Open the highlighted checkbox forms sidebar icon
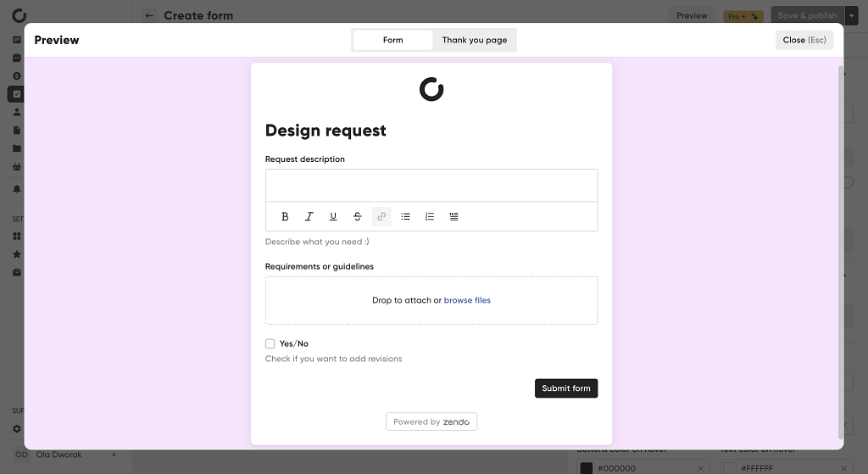This screenshot has width=868, height=474. click(x=17, y=94)
